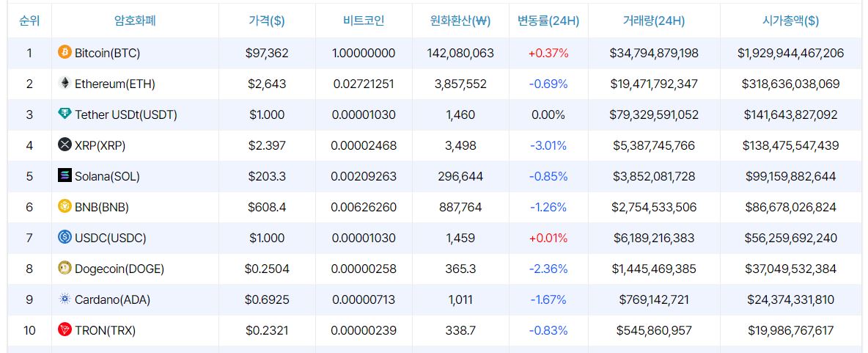Sort by the 원화환산(₩) column header
Image resolution: width=868 pixels, height=353 pixels.
[x=460, y=21]
